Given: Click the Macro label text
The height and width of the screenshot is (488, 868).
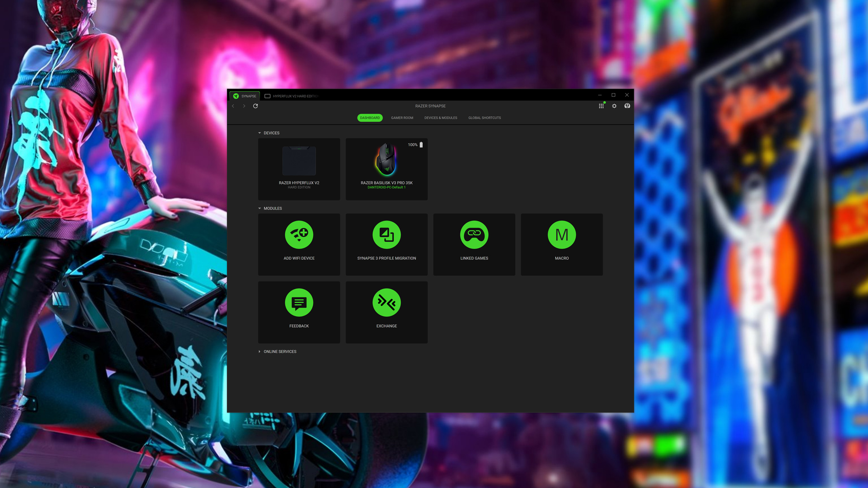Looking at the screenshot, I should tap(561, 258).
